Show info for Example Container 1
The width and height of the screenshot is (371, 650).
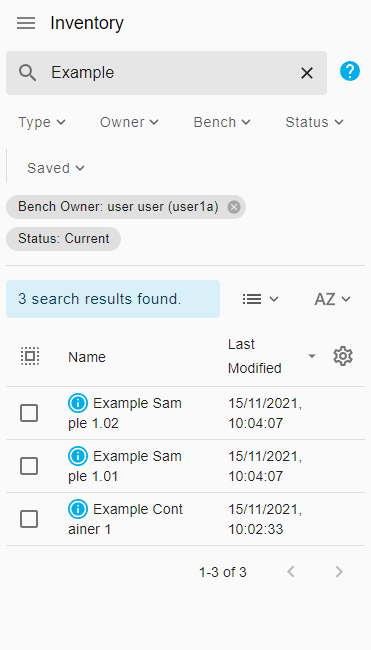(x=78, y=509)
